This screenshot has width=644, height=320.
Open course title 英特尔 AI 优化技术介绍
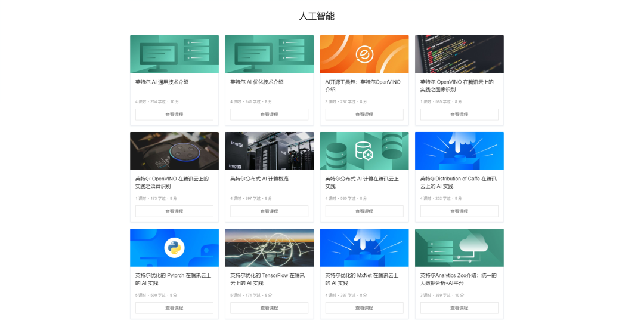(x=256, y=82)
